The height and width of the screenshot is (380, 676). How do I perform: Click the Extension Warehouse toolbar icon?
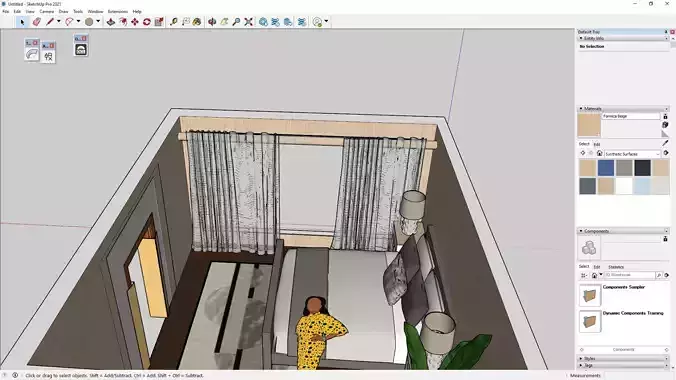click(x=288, y=22)
